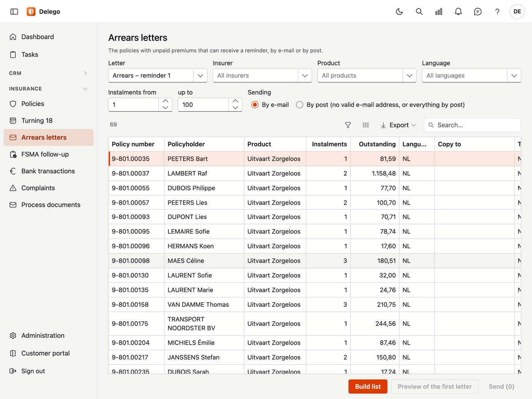This screenshot has width=532, height=399.
Task: Open Administration settings
Action: click(49, 336)
